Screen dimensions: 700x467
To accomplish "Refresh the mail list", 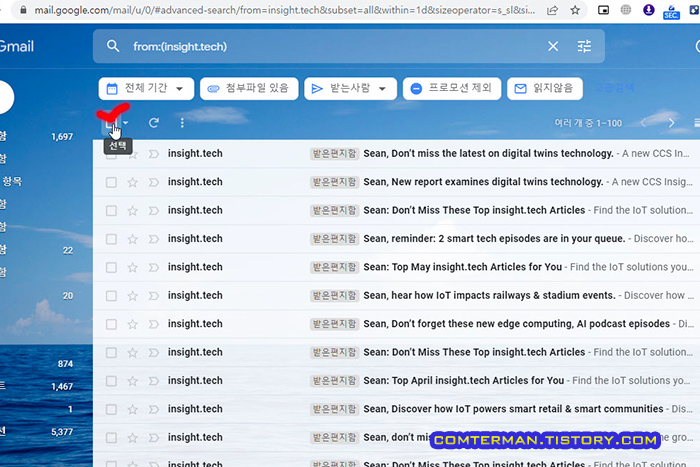I will tap(154, 123).
